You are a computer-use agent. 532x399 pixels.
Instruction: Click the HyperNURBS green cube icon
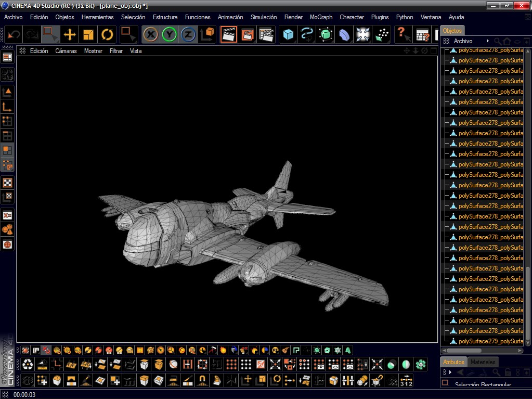326,34
